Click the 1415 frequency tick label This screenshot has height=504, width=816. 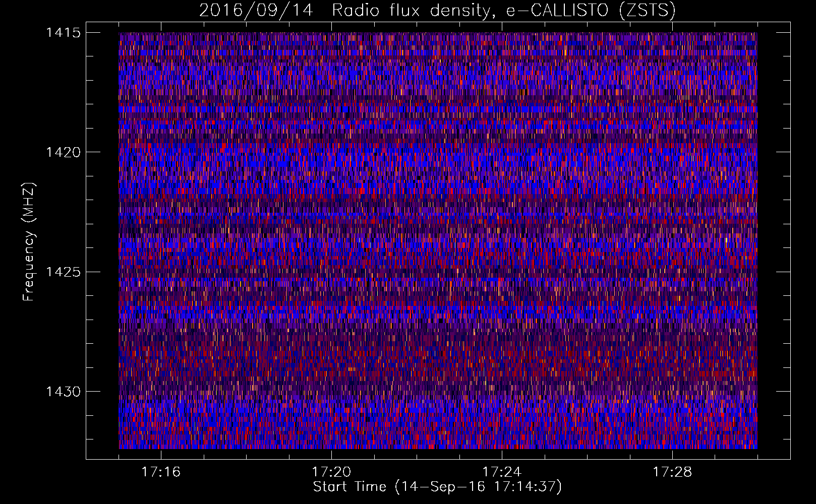coord(63,33)
